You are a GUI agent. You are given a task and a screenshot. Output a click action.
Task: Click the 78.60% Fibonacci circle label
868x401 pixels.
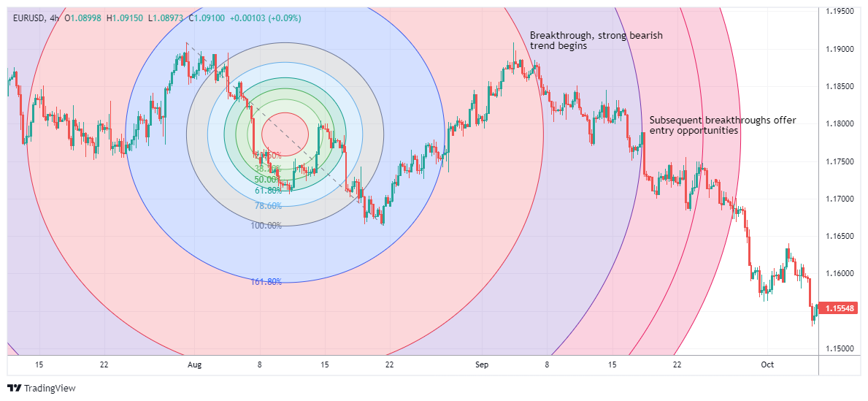click(269, 205)
